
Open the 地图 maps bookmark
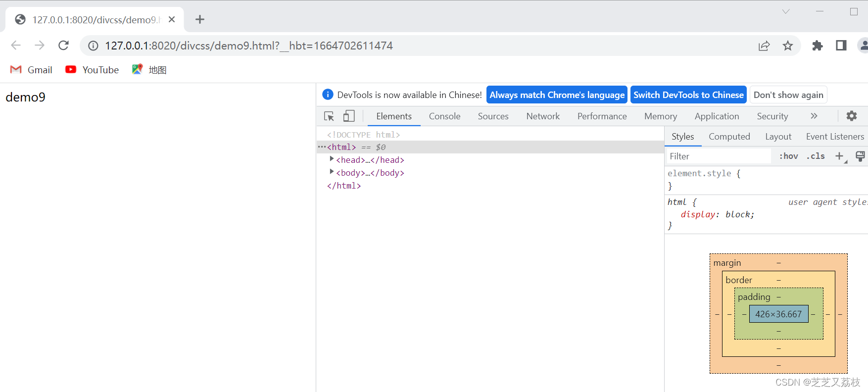coord(149,70)
